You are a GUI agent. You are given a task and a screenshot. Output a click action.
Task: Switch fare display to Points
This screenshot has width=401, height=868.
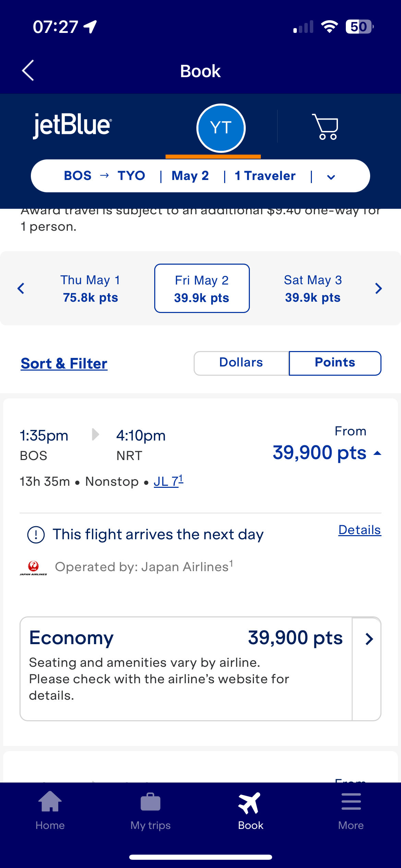pos(335,363)
